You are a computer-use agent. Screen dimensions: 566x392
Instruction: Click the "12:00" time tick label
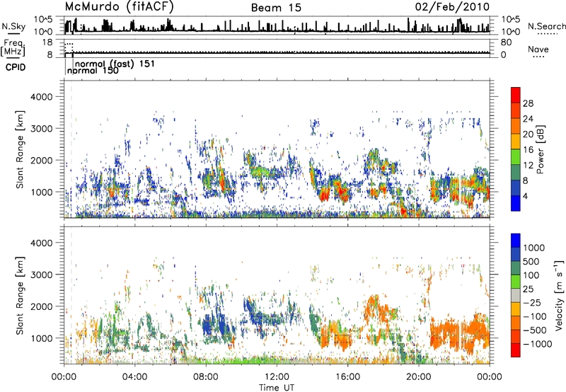tap(277, 377)
